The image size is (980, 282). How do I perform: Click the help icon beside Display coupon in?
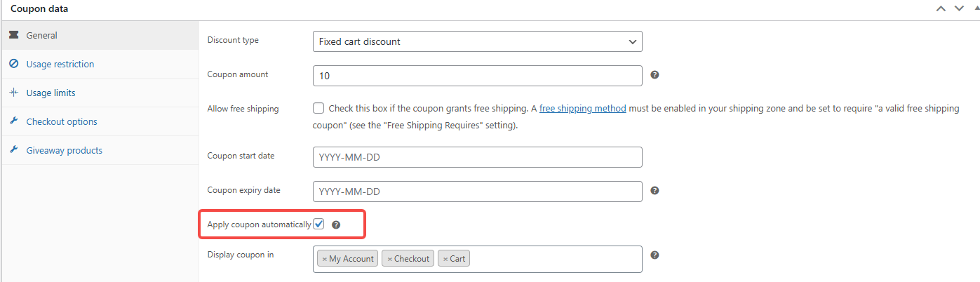pos(655,255)
